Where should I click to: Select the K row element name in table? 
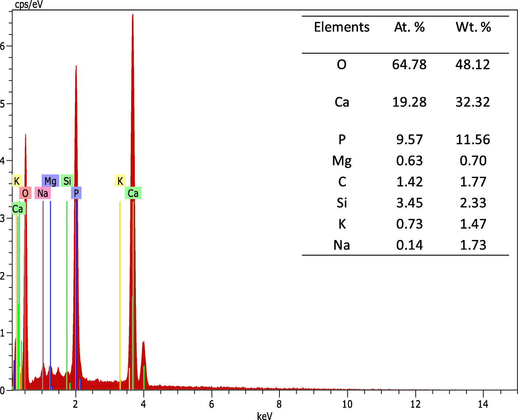tap(342, 224)
